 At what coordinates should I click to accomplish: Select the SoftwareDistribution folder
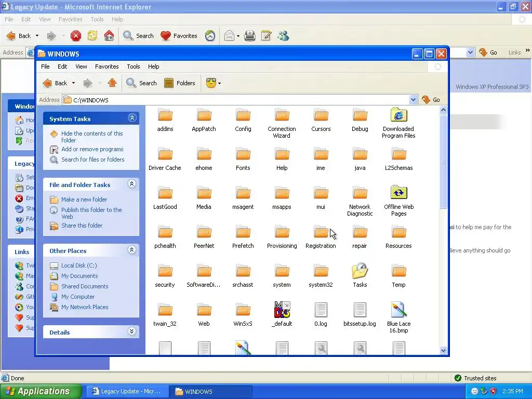204,276
